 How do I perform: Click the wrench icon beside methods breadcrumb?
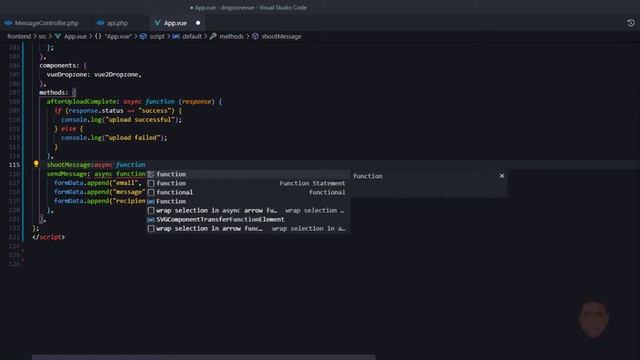[213, 36]
